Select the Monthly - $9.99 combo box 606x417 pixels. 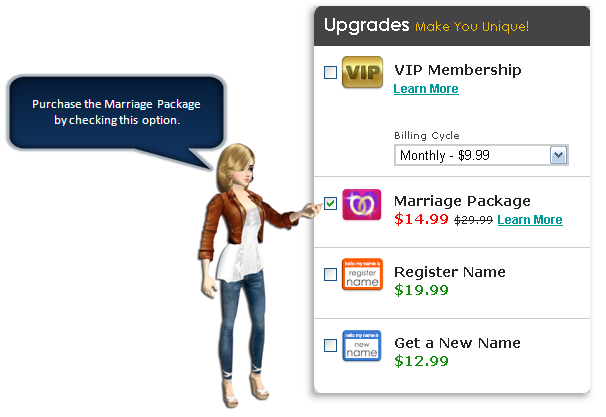point(481,155)
